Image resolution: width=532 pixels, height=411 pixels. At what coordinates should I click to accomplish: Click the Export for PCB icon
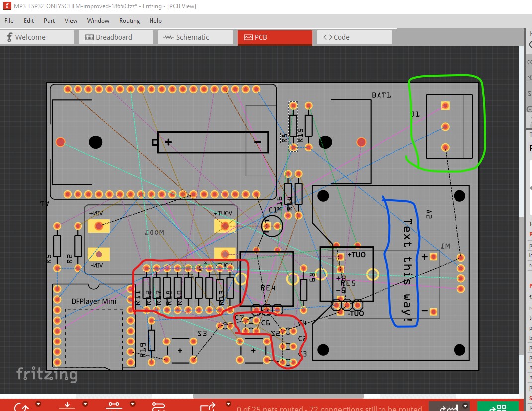(208, 407)
